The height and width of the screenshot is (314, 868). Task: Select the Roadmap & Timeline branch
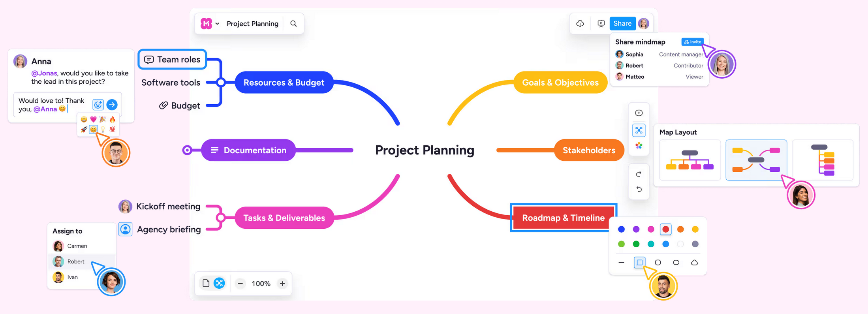563,218
